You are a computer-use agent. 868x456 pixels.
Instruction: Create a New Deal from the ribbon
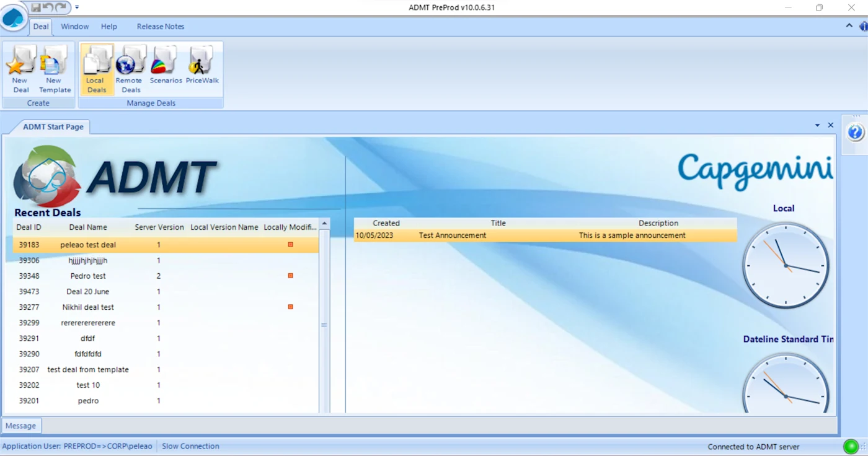pyautogui.click(x=20, y=69)
